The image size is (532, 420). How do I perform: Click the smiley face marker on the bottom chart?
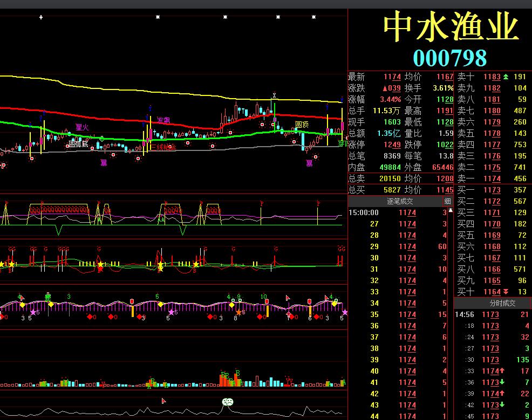(228, 402)
